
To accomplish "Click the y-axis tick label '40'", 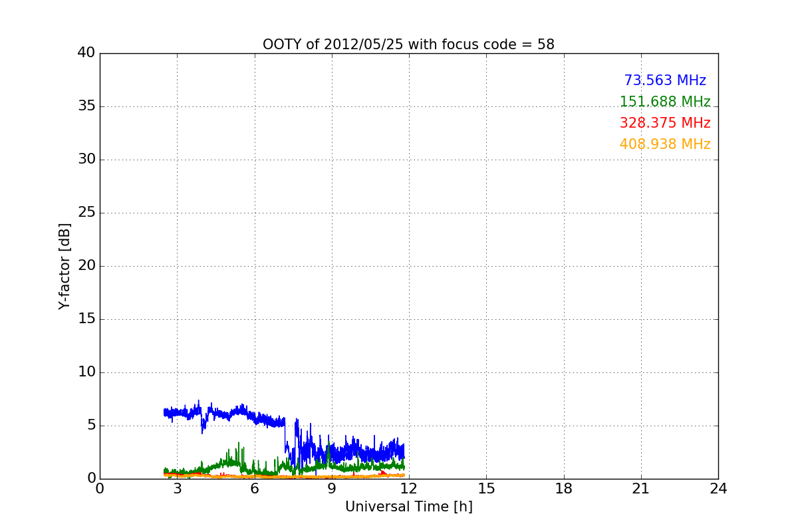I will [x=86, y=53].
